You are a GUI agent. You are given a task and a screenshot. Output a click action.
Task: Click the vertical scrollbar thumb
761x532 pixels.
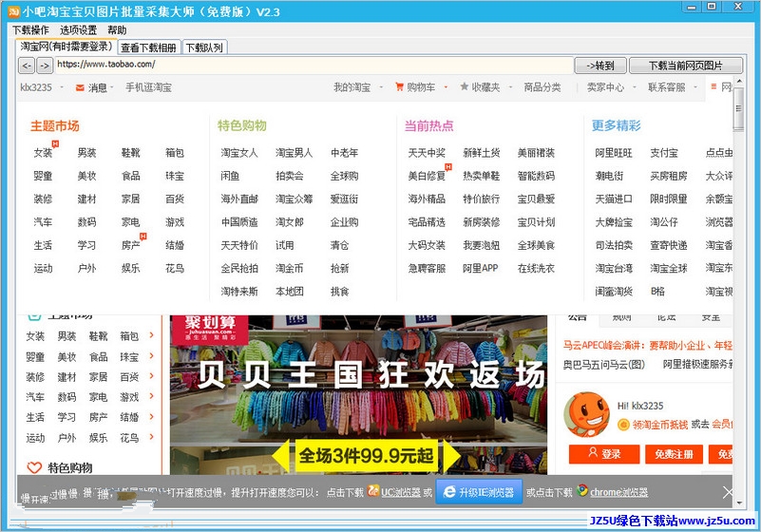pos(738,108)
